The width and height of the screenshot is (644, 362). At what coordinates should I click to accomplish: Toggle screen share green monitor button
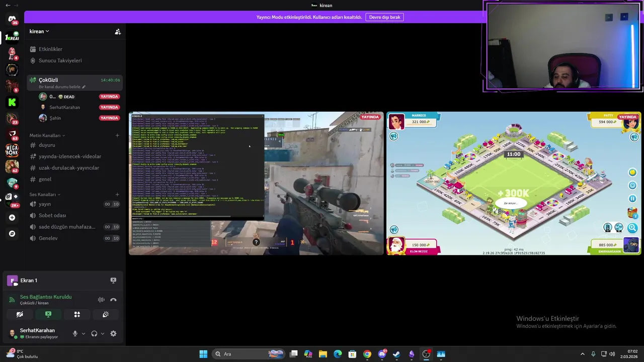tap(48, 314)
